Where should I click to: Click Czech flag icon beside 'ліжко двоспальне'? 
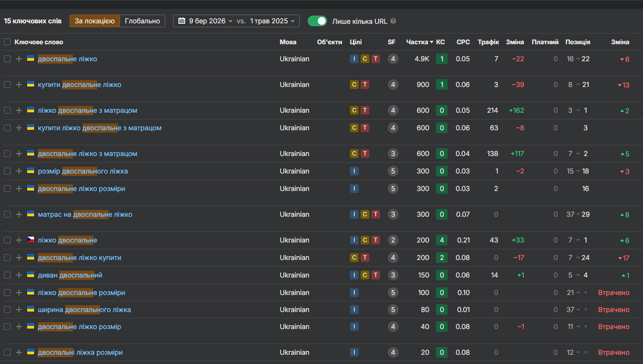coord(31,240)
